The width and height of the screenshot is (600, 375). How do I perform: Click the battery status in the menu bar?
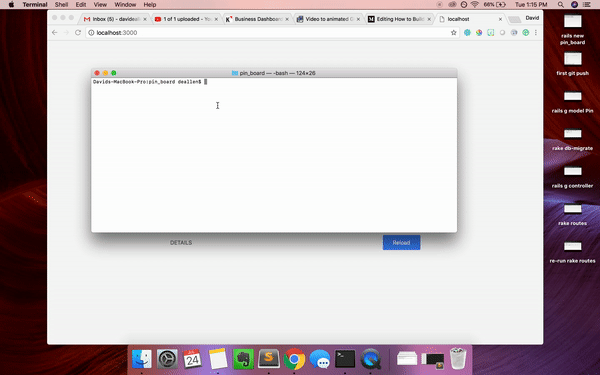[495, 5]
